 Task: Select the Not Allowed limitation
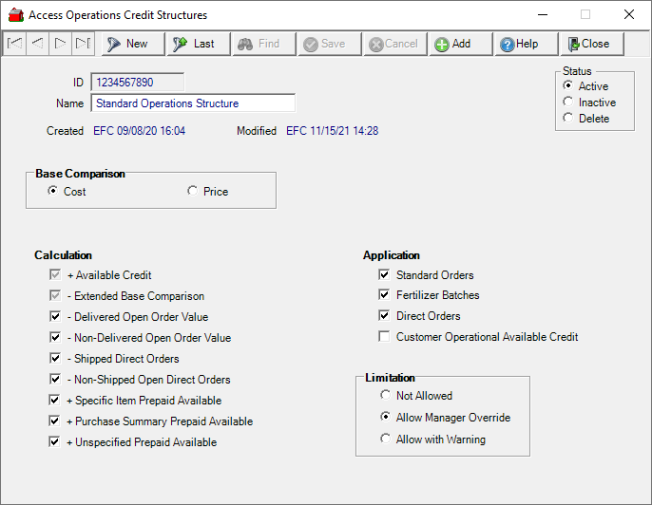pos(384,396)
